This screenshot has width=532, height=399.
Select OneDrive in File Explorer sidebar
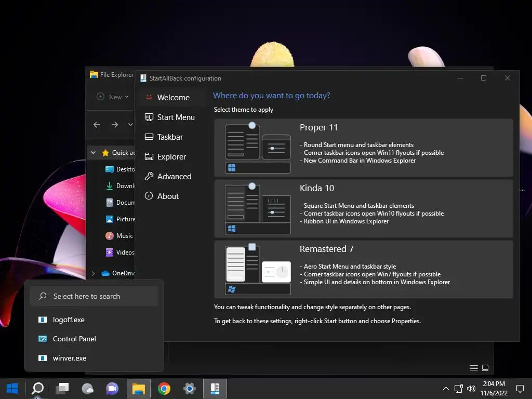pyautogui.click(x=118, y=273)
